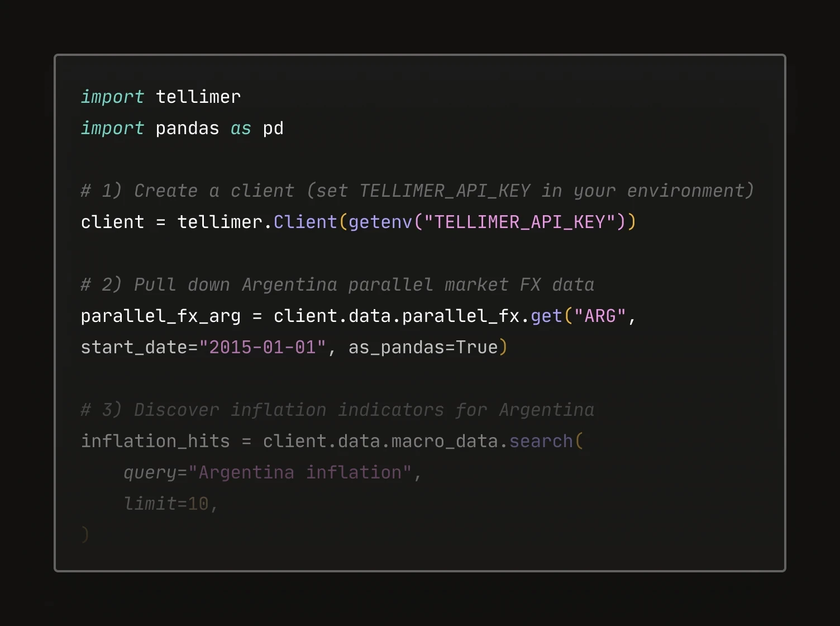Click the 'limit=10,' line
This screenshot has width=840, height=626.
[x=171, y=504]
